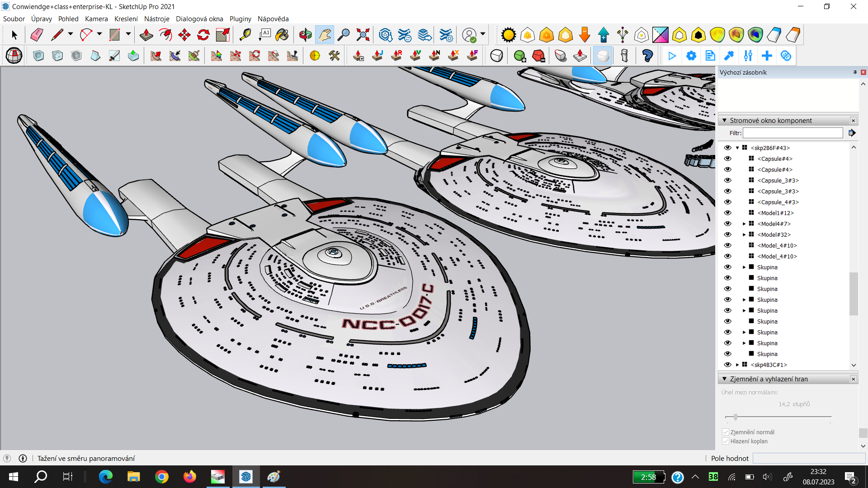Click the component Filtr input field
The height and width of the screenshot is (488, 868).
pos(793,133)
